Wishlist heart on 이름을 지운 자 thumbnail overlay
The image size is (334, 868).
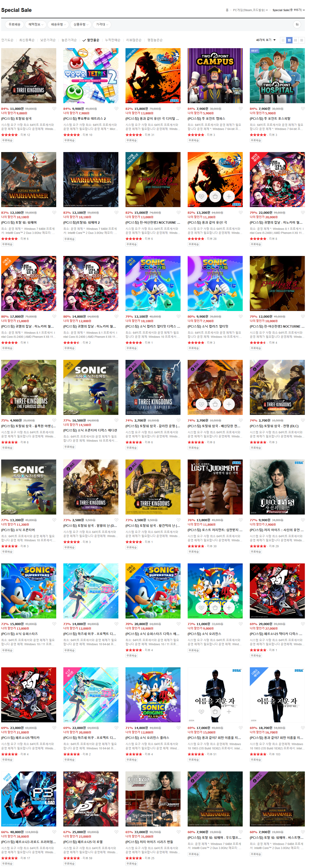coord(201,711)
